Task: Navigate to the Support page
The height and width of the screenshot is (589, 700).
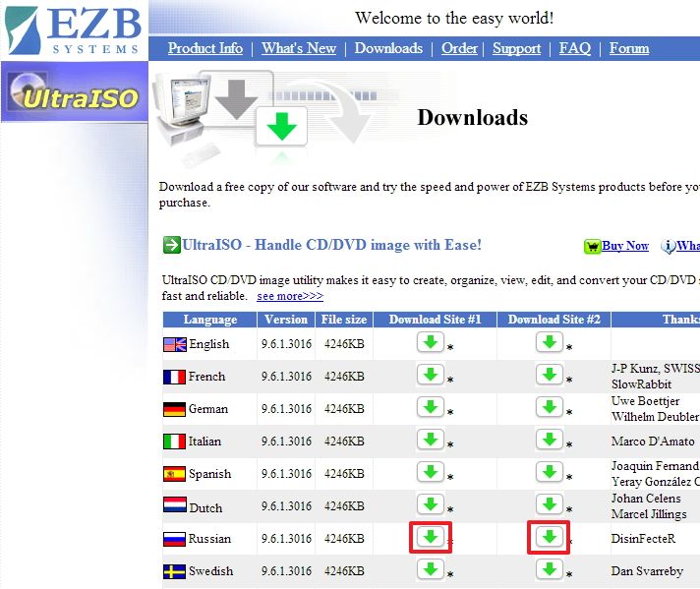Action: [x=516, y=48]
